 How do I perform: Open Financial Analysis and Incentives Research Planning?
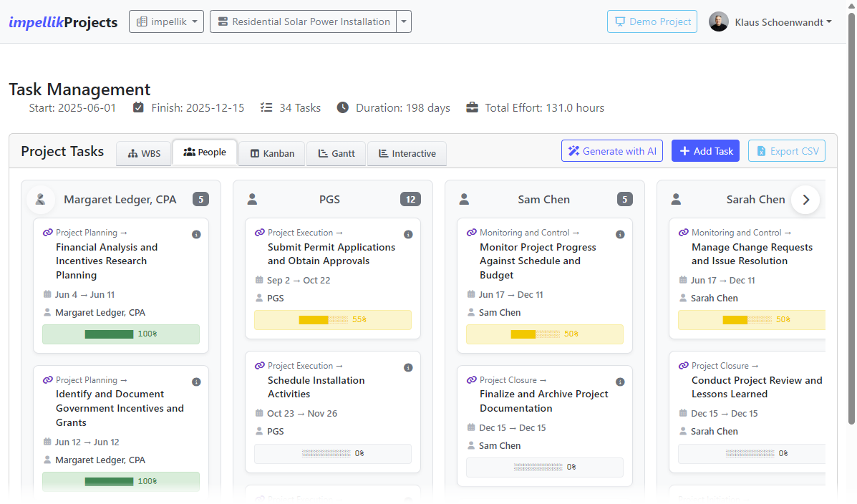click(x=107, y=261)
